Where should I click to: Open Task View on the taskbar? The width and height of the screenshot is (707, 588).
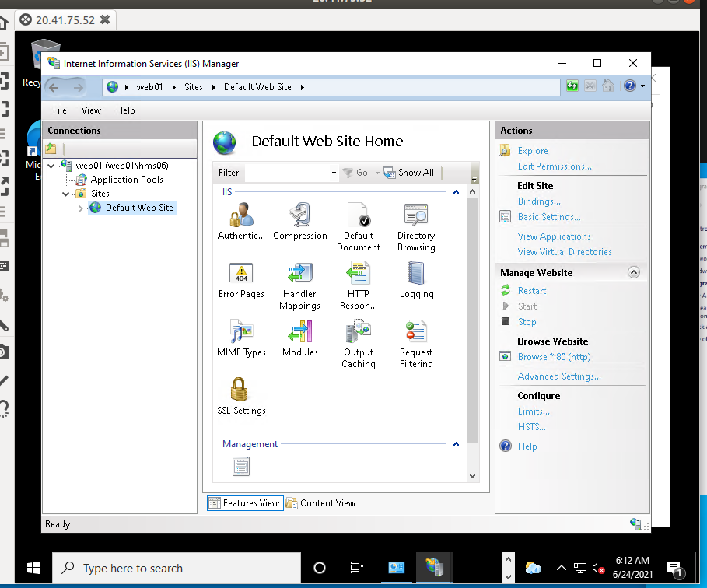[357, 568]
